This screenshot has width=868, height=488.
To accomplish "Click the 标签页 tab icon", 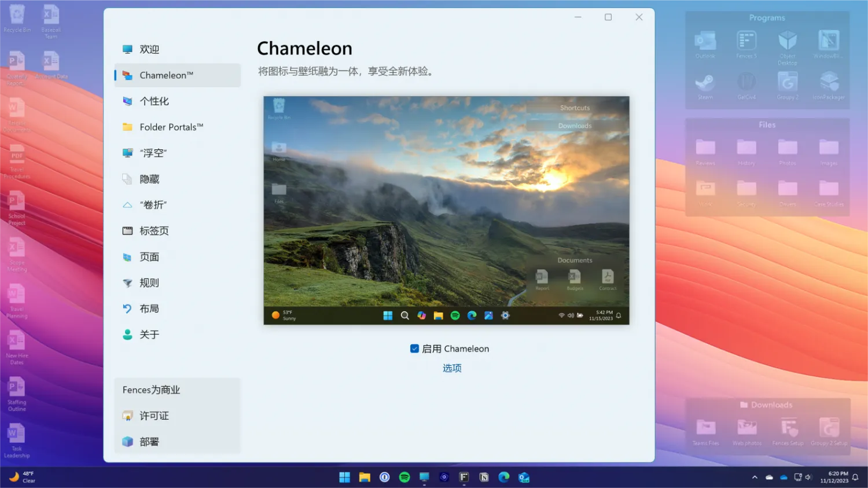I will 127,231.
